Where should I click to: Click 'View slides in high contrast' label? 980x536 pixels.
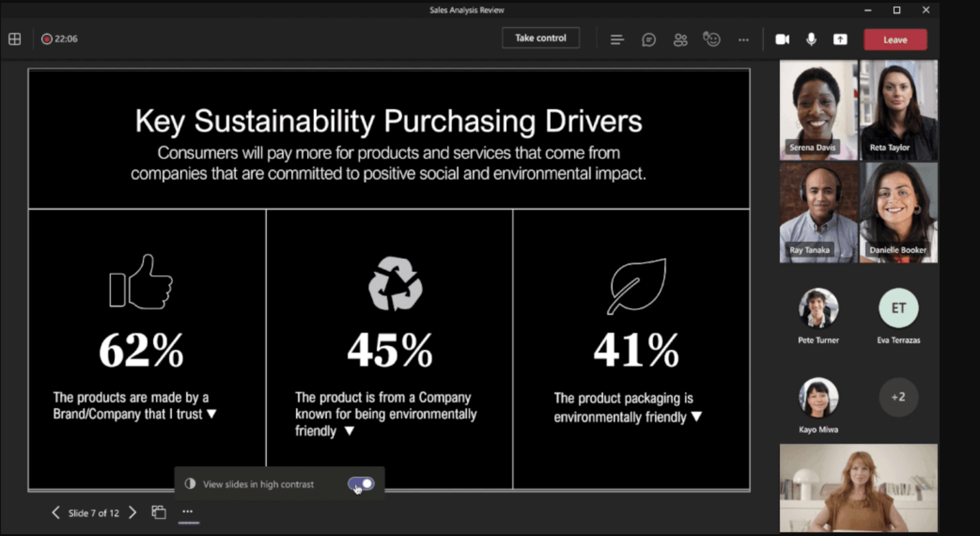pyautogui.click(x=258, y=484)
